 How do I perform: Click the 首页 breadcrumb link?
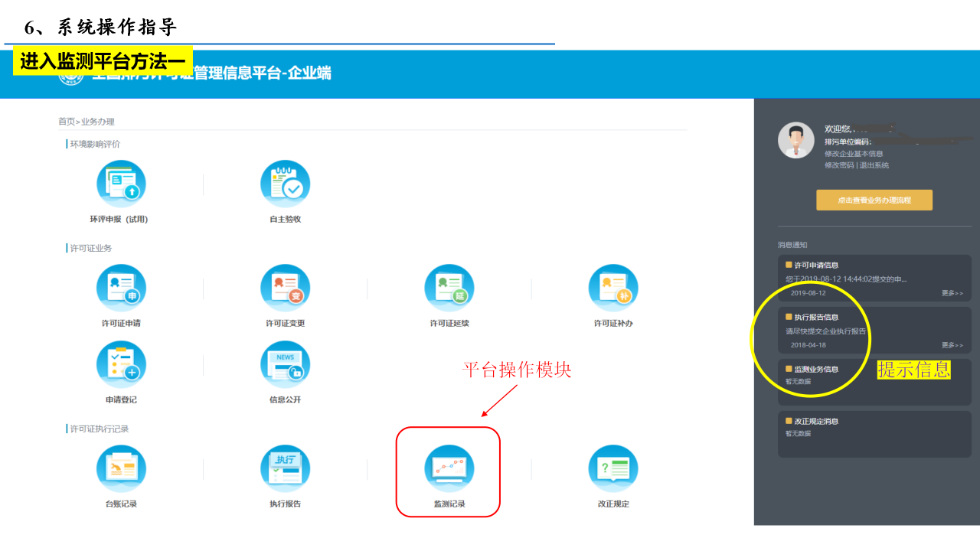(67, 122)
